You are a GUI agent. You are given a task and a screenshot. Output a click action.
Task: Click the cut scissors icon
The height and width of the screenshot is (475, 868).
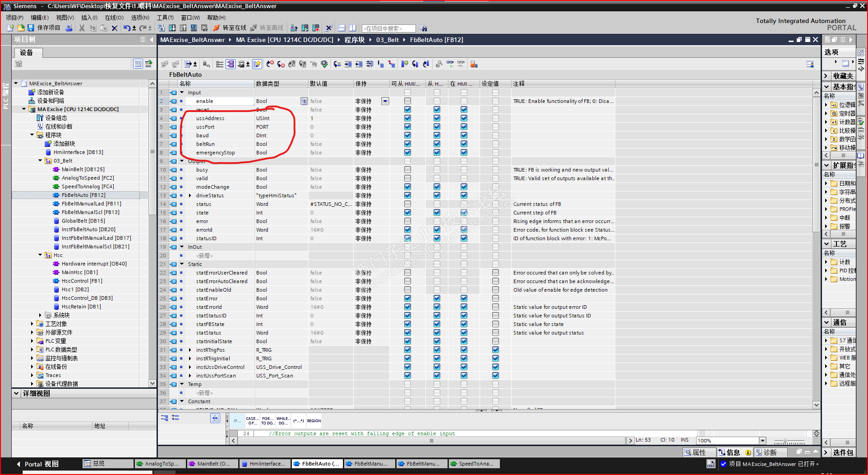click(x=82, y=28)
